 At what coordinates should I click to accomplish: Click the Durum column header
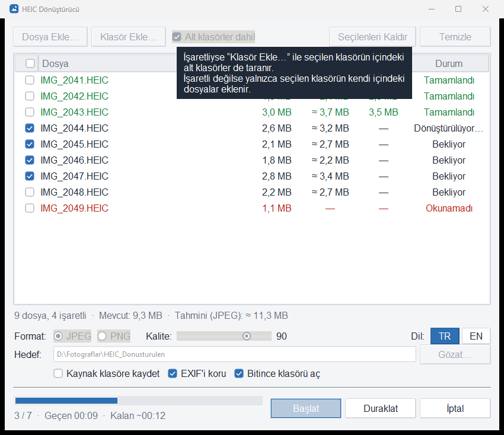[449, 63]
